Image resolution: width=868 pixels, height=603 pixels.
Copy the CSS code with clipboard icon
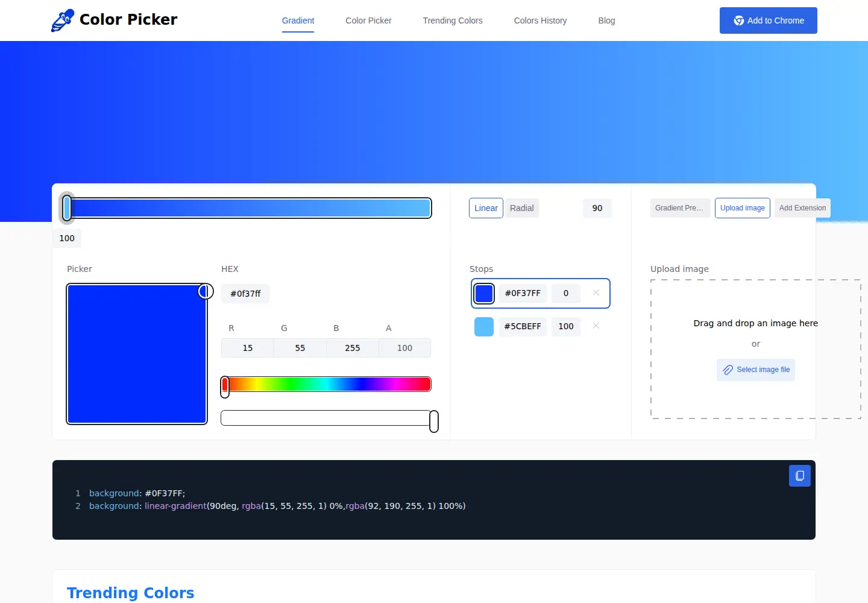799,476
